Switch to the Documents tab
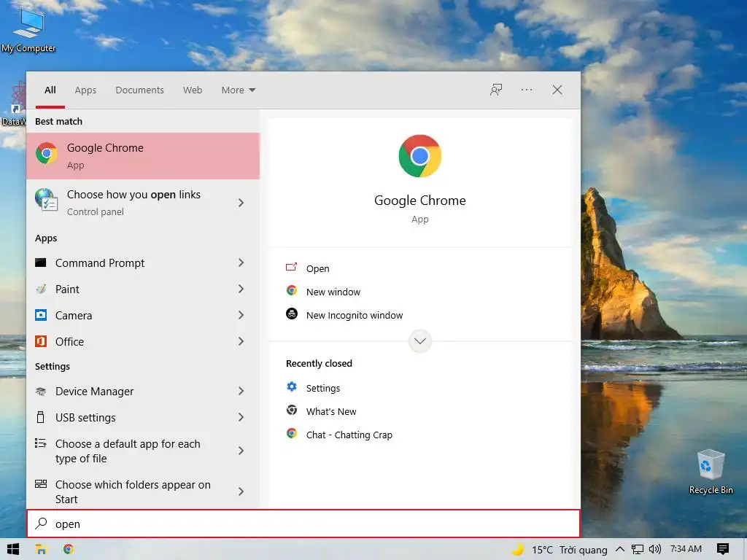Viewport: 747px width, 560px height. (139, 90)
